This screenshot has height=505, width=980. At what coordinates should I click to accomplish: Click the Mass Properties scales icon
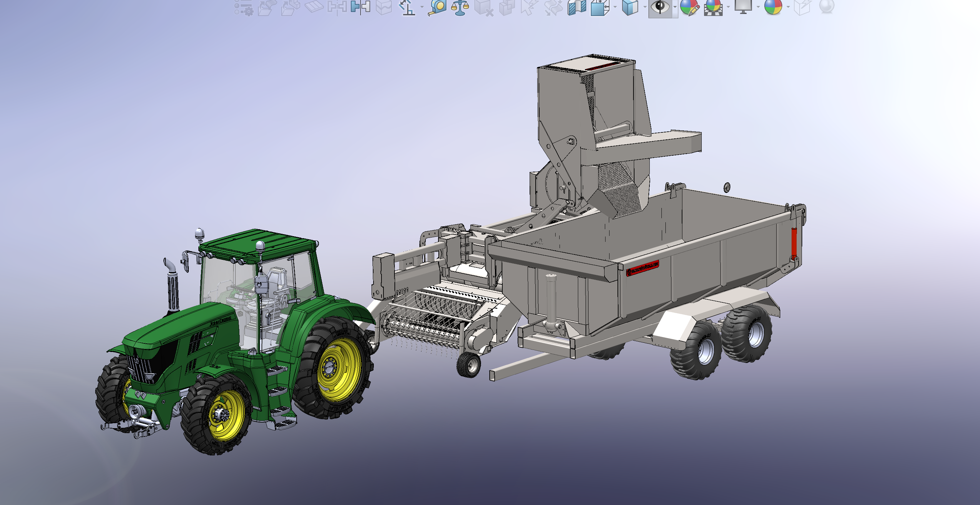(460, 8)
